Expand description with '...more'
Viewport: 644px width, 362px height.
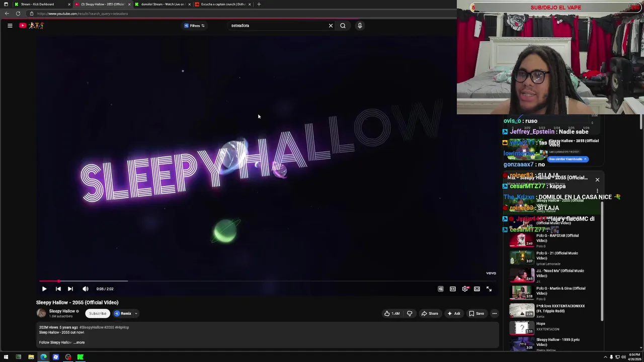[79, 342]
